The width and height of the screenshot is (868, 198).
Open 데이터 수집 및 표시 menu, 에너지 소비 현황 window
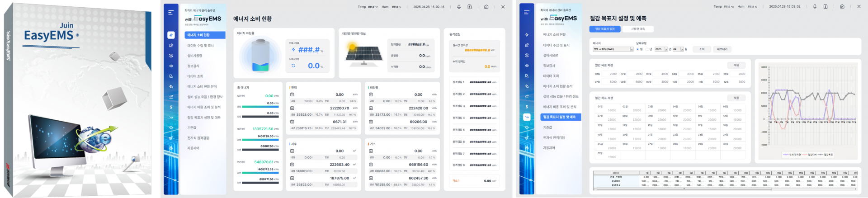pyautogui.click(x=200, y=46)
